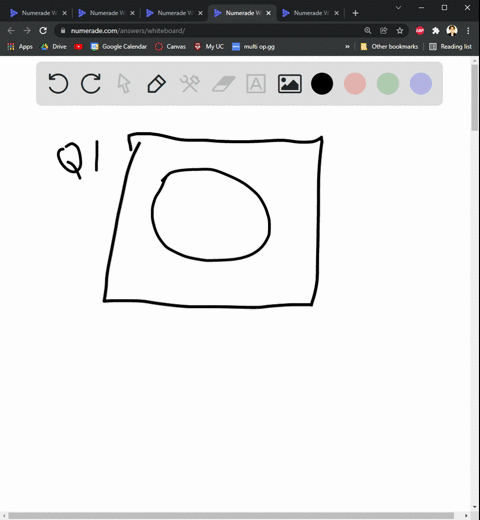Share this page from address bar
Image resolution: width=480 pixels, height=520 pixels.
point(384,31)
